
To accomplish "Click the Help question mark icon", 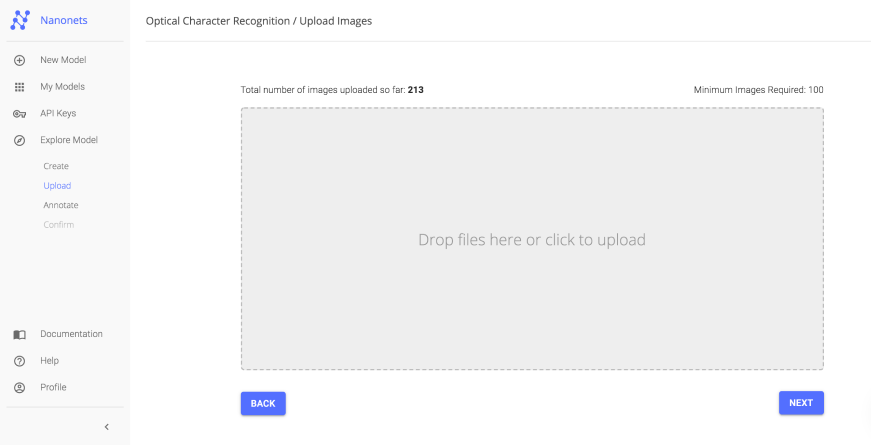I will 19,361.
